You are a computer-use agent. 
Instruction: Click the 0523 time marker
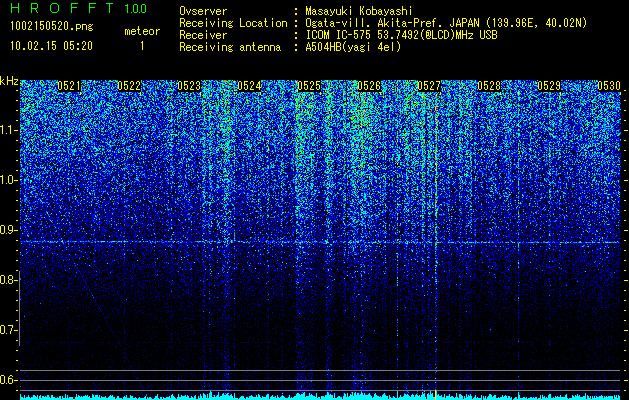189,86
